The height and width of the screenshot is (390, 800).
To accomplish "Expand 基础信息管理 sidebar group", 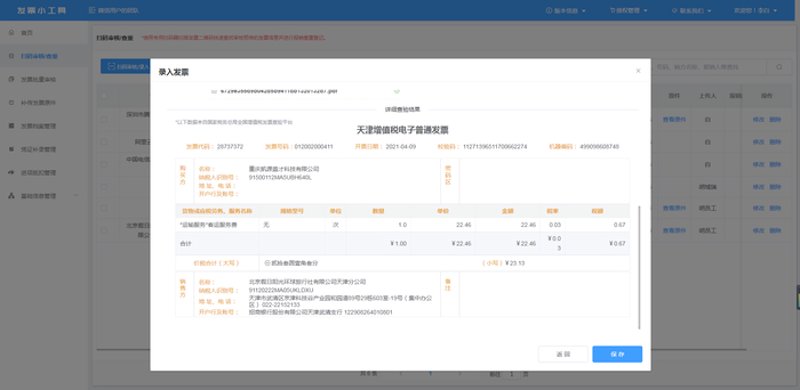I will (x=44, y=196).
